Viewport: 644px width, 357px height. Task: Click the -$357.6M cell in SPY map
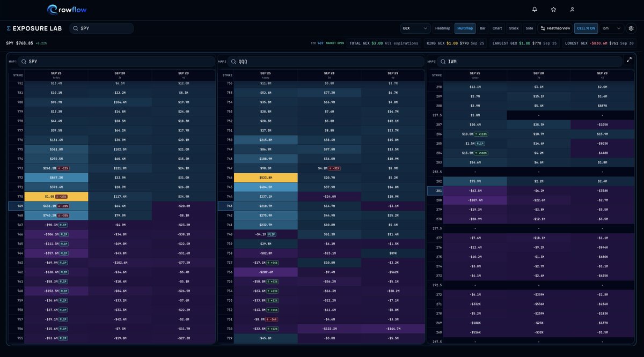point(56,253)
